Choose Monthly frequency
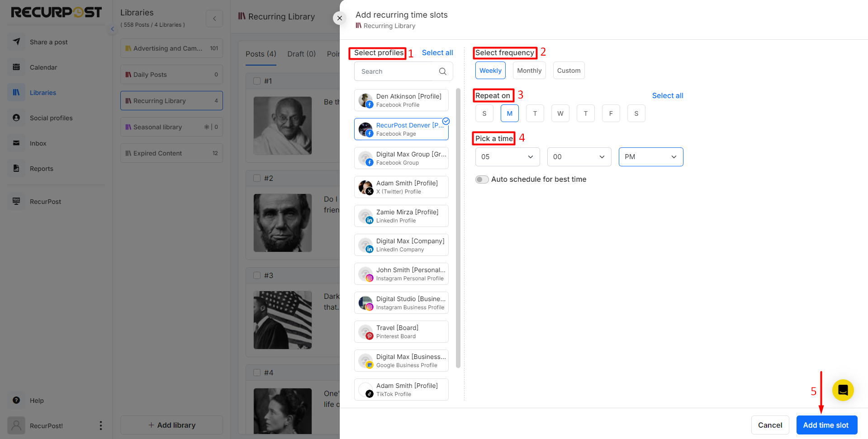 click(x=529, y=71)
